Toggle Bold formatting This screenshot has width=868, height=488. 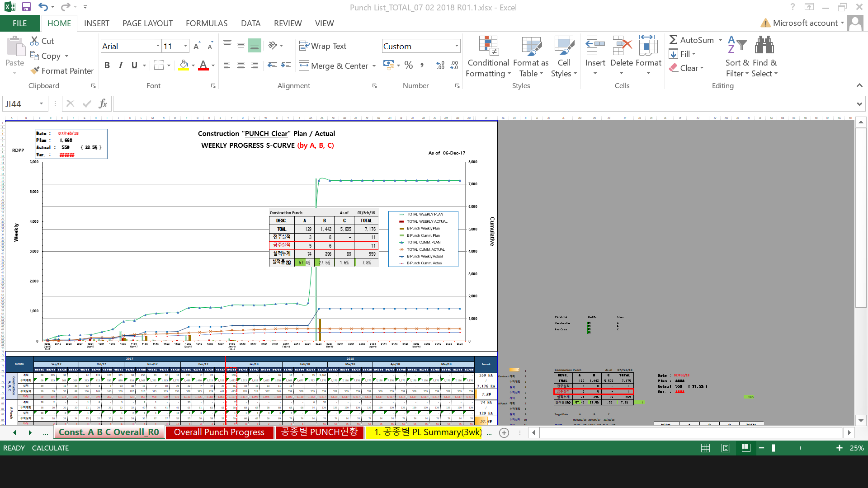[107, 66]
